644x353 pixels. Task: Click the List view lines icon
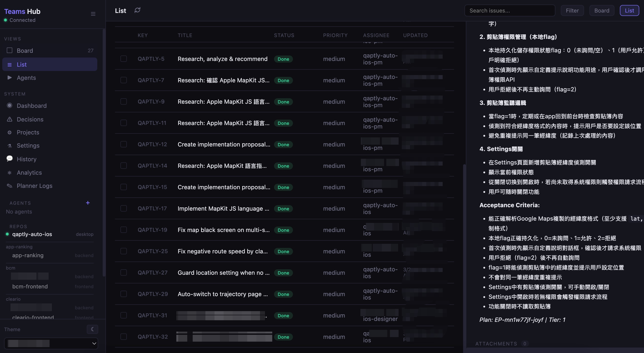pyautogui.click(x=10, y=65)
